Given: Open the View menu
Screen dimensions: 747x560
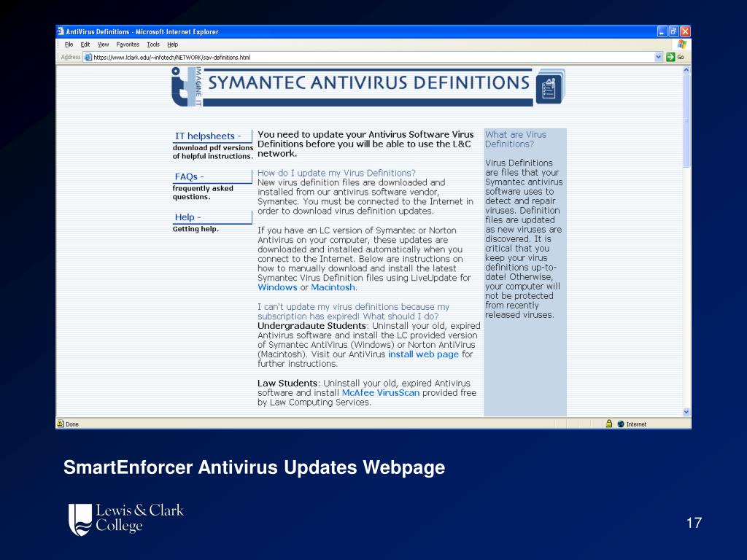Looking at the screenshot, I should 104,44.
